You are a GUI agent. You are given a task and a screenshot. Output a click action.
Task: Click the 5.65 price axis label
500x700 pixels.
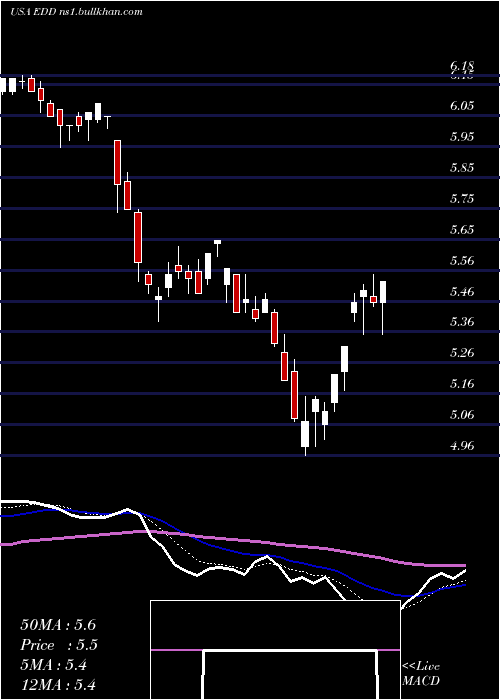462,230
